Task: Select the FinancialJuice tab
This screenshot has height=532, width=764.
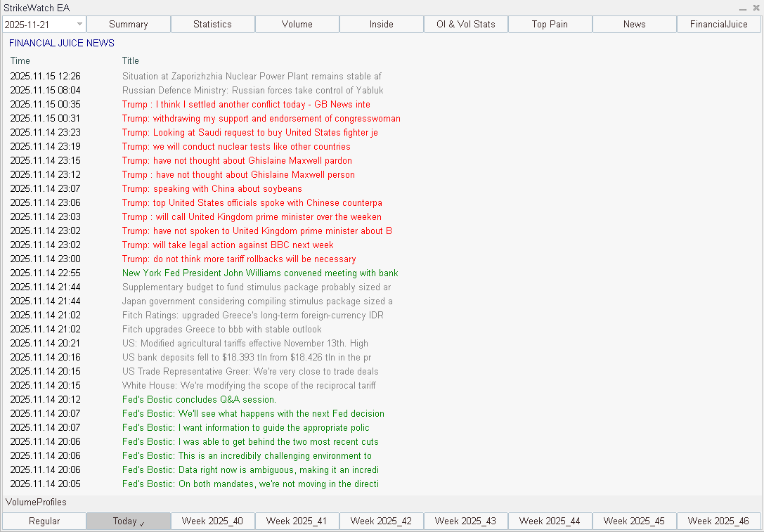Action: tap(718, 24)
